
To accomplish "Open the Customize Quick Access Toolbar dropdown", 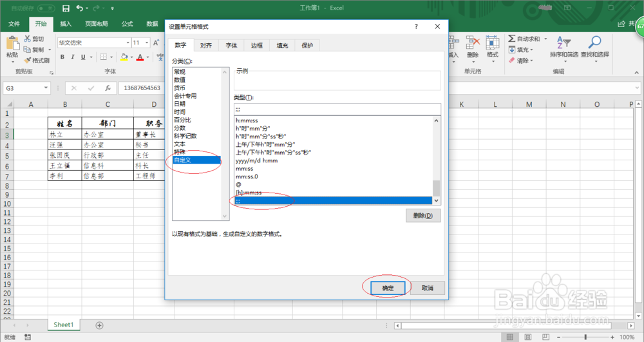I will pos(113,8).
